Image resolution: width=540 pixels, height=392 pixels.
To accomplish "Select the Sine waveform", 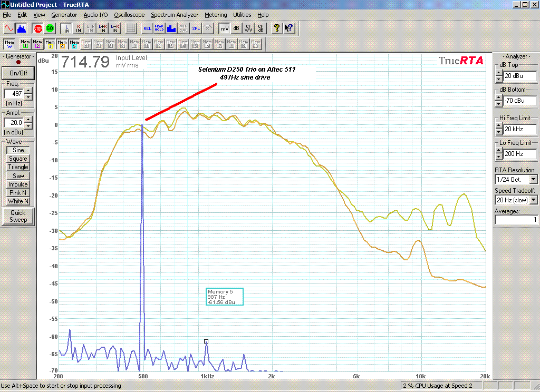I will [x=18, y=150].
